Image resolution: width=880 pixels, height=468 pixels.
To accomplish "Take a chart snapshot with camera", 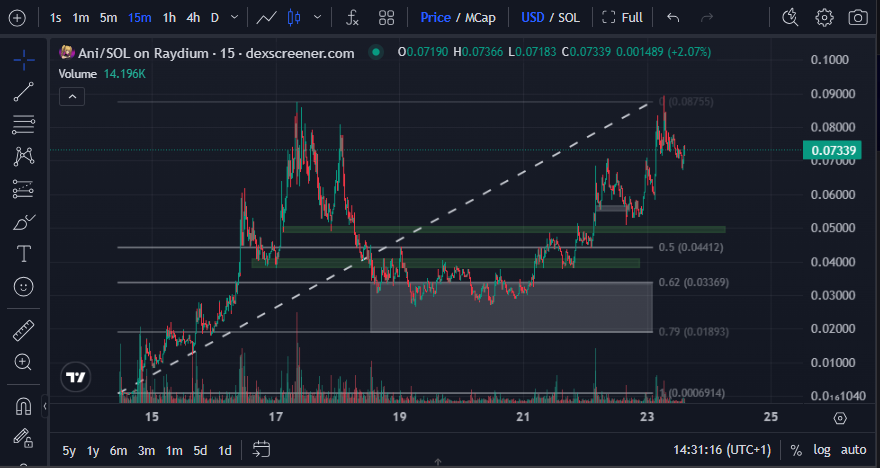I will coord(858,18).
